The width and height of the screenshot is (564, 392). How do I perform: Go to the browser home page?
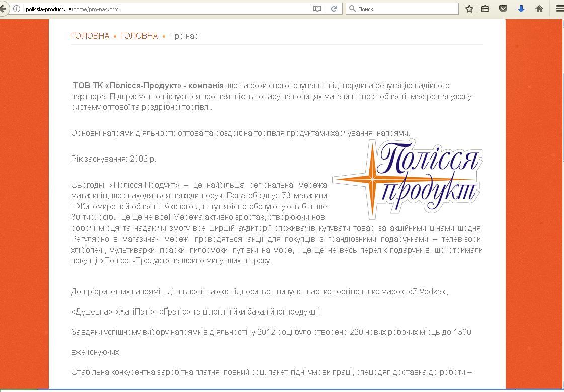click(539, 9)
